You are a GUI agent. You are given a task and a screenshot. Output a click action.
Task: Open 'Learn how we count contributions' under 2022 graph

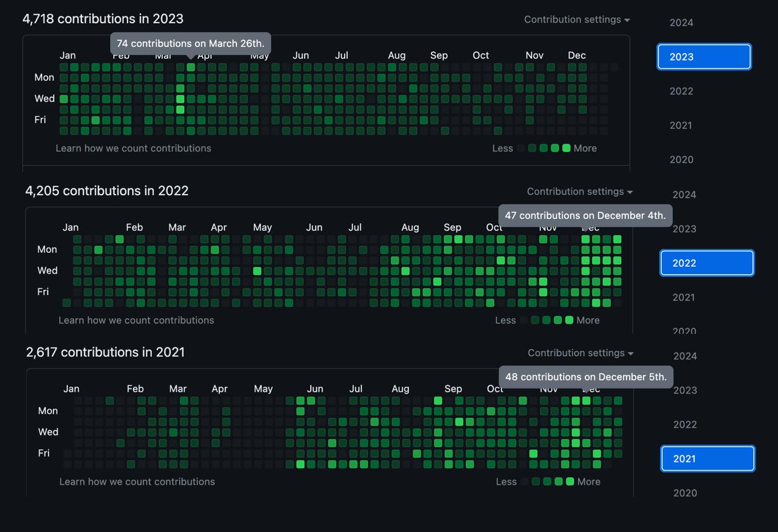tap(136, 320)
